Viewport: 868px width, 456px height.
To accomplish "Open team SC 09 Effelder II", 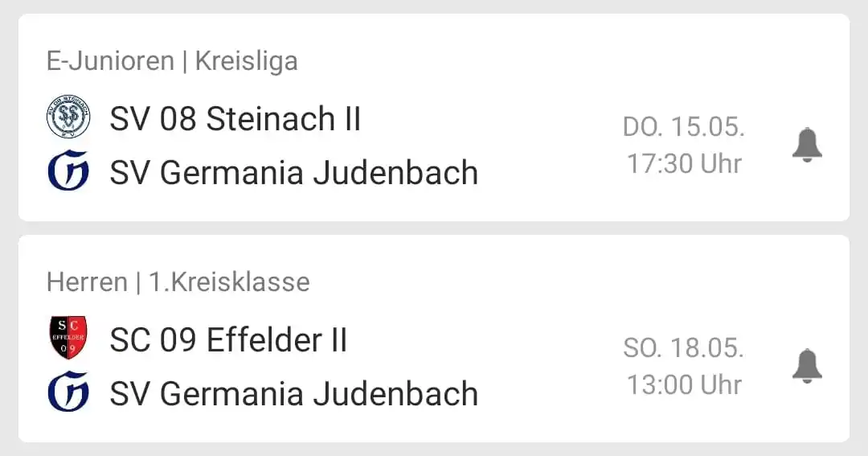I will (228, 339).
